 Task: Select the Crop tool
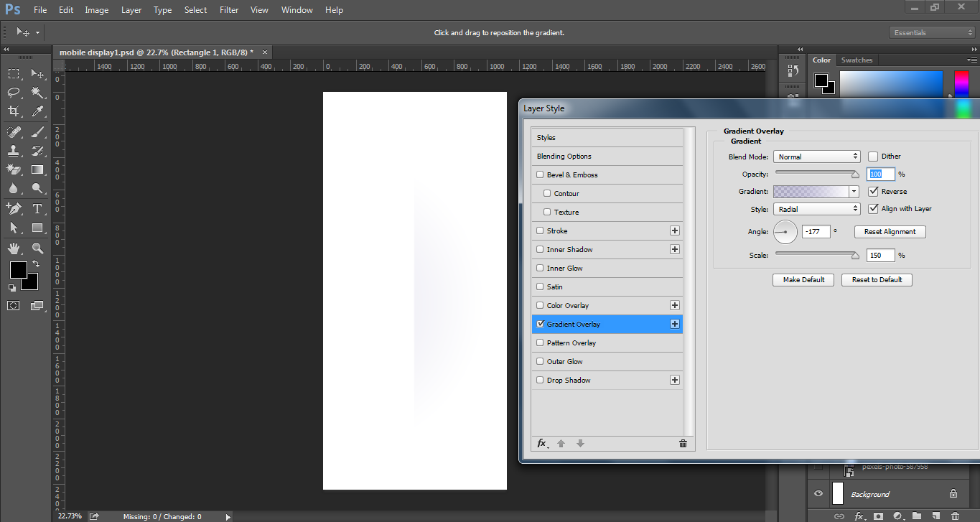(14, 111)
